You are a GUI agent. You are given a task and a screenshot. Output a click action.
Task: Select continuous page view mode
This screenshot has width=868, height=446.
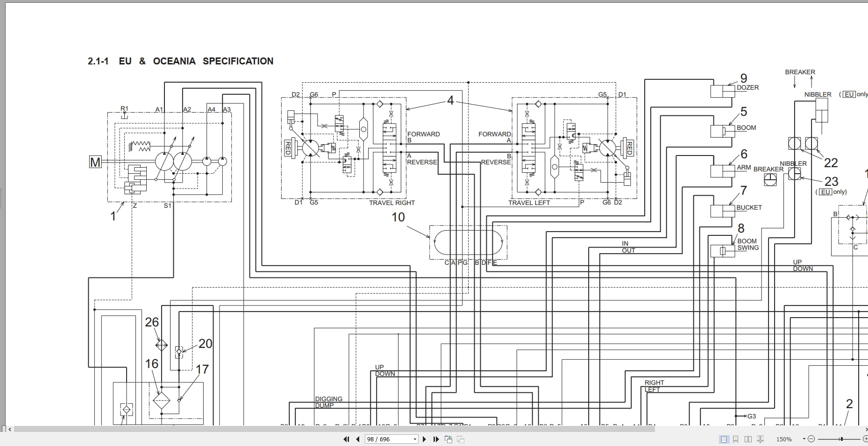[x=735, y=439]
